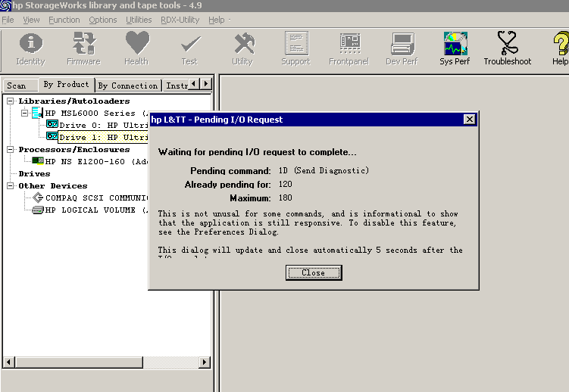Select the Processors/Enclosures category
Viewport: 569px width, 392px height.
click(74, 149)
